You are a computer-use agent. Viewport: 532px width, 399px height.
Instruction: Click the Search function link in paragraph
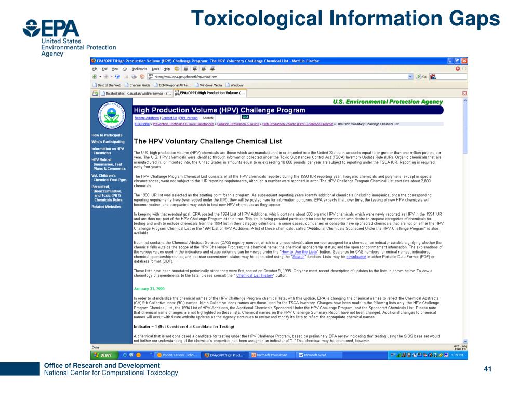[x=298, y=257]
